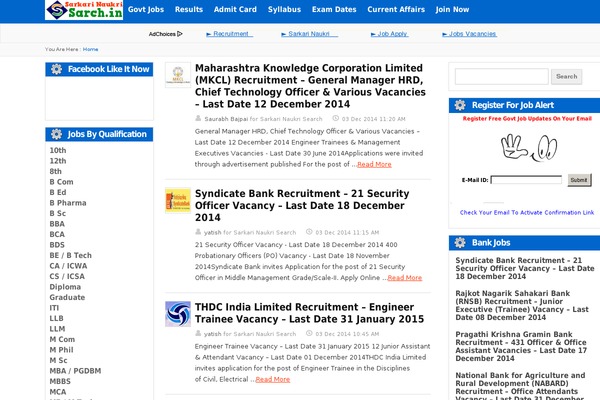Click the Home breadcrumb link
600x400 pixels.
(90, 49)
